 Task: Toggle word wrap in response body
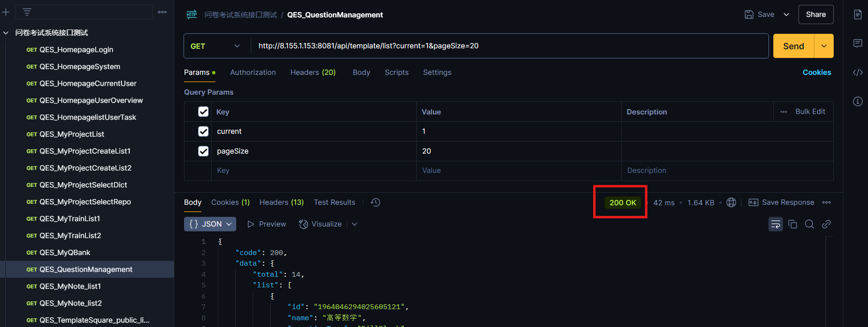(776, 224)
